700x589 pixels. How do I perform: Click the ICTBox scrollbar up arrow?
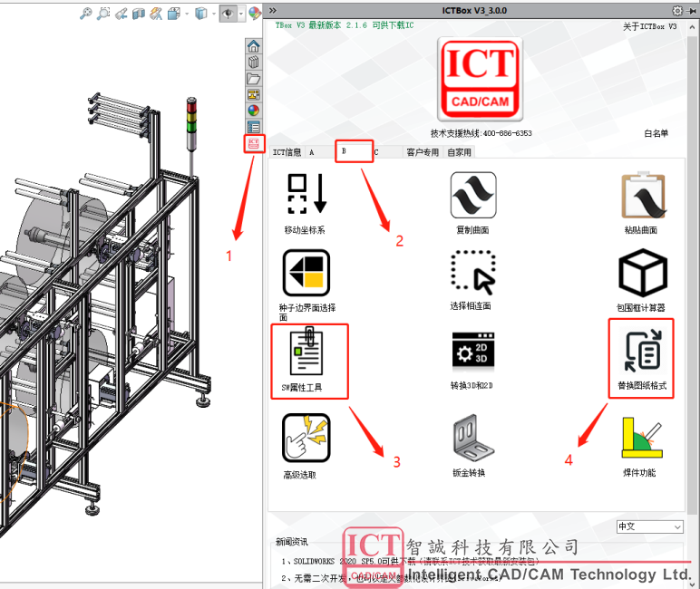[692, 27]
